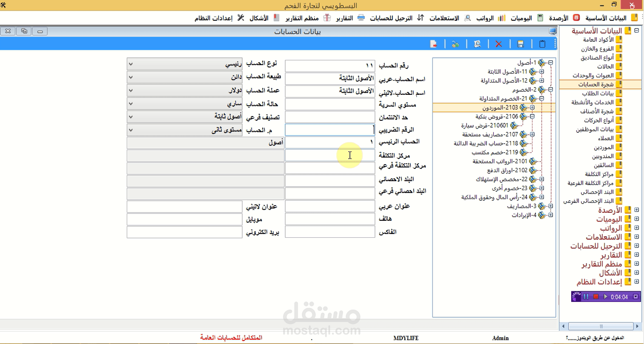Open the recorder options dropdown arrow
The image size is (644, 344).
(636, 296)
